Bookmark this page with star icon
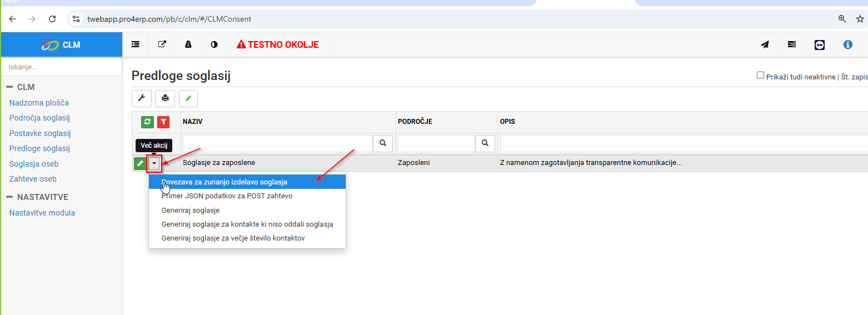The height and width of the screenshot is (315, 868). pyautogui.click(x=860, y=19)
